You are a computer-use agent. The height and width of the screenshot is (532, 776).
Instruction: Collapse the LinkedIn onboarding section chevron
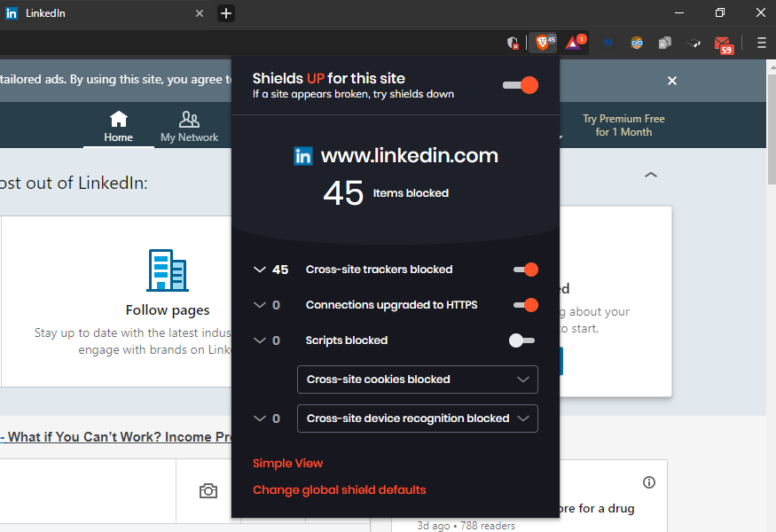[651, 175]
